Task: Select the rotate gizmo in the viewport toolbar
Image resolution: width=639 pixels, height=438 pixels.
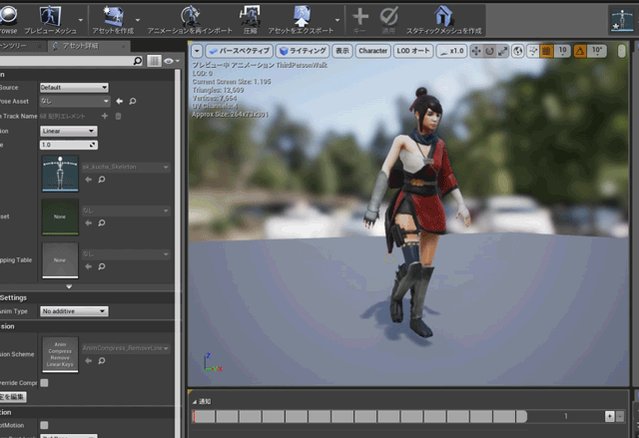Action: (x=489, y=51)
